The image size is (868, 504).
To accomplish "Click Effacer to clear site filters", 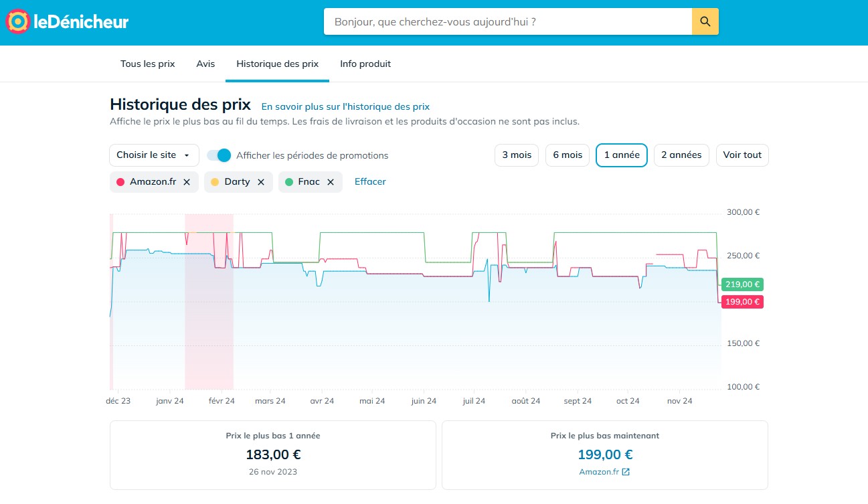I will [370, 182].
